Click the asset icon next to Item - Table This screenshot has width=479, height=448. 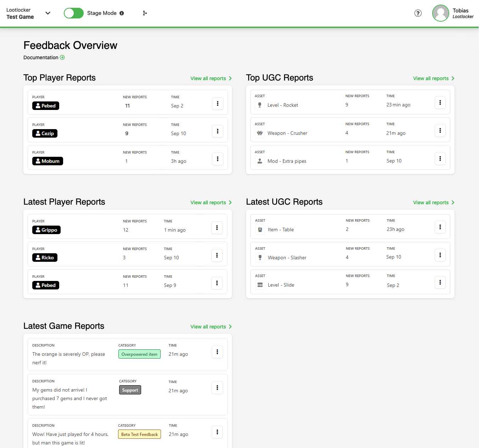point(260,229)
